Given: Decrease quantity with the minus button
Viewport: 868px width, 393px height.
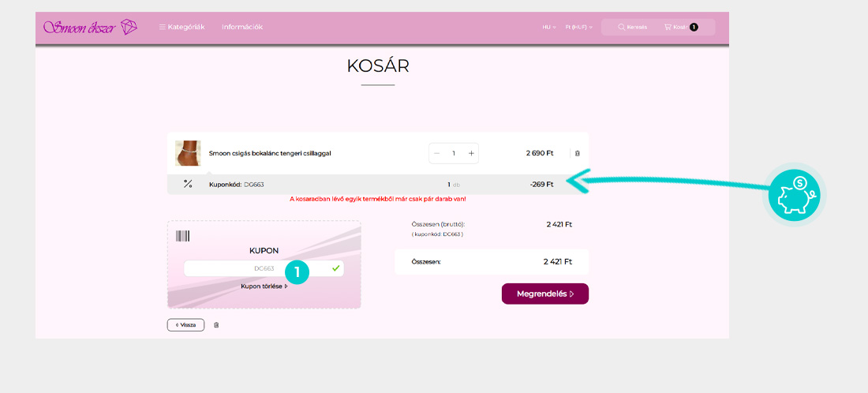Looking at the screenshot, I should (437, 153).
